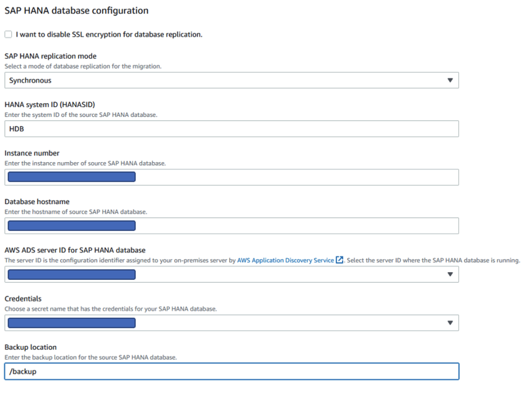Click the external link icon beside Discovery Service

click(340, 260)
